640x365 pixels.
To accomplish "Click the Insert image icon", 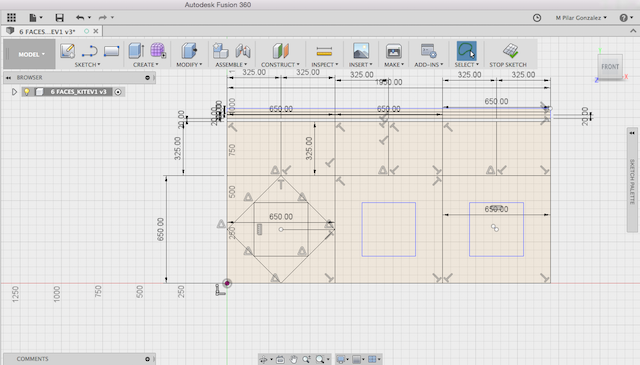I will [x=361, y=51].
